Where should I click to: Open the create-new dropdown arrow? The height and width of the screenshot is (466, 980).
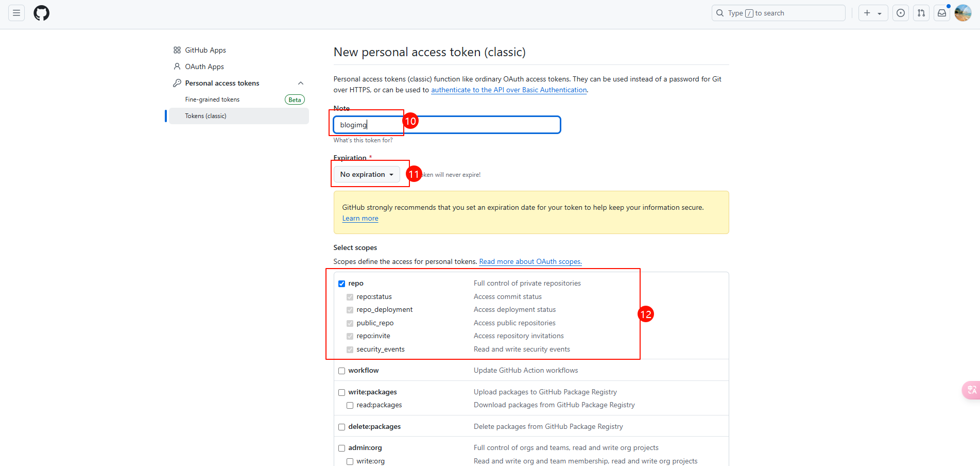880,13
